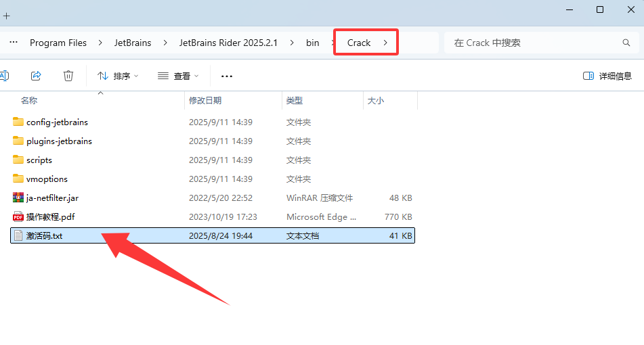Click the config-jetbrains file name
Screen dimensions: 644x345
pos(57,122)
